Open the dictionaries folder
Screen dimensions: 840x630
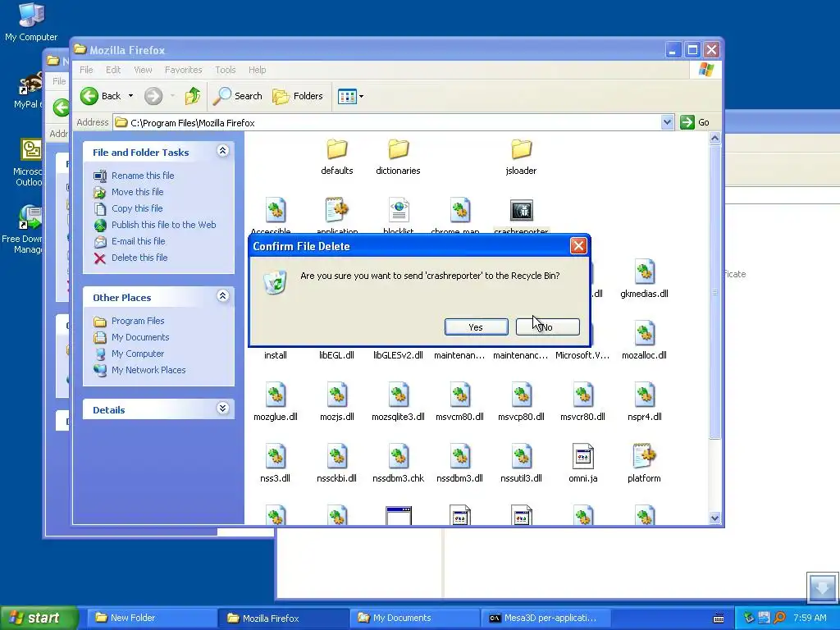[398, 157]
